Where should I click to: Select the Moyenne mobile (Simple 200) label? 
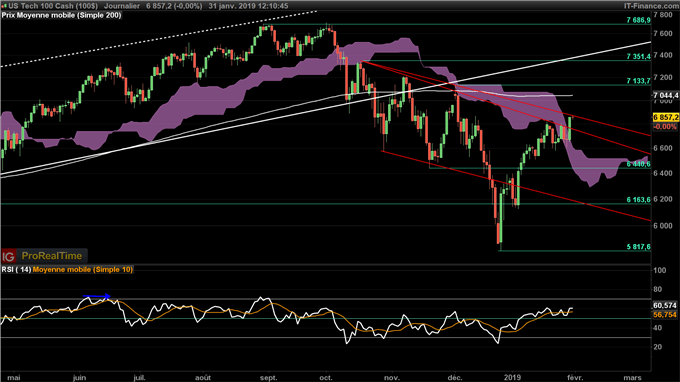(x=69, y=15)
